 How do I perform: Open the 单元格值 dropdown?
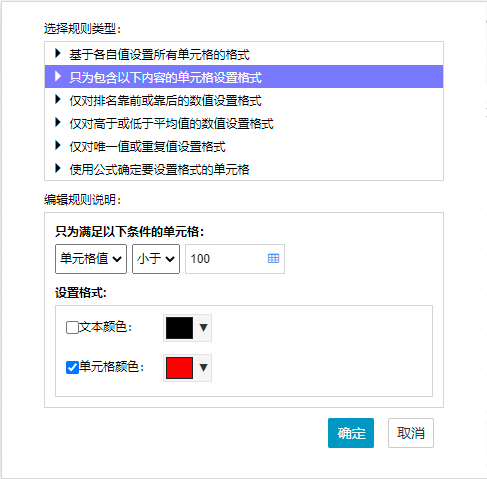pos(91,259)
